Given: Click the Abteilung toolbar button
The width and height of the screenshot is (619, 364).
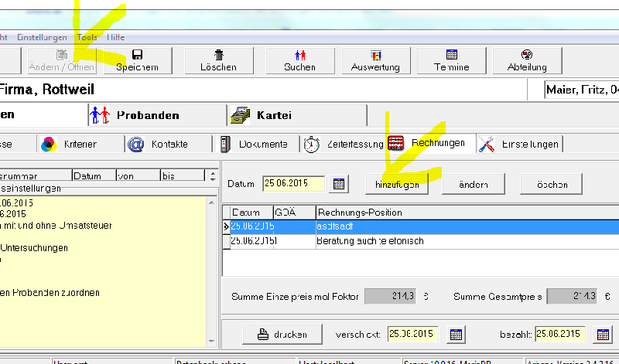Looking at the screenshot, I should (x=528, y=60).
